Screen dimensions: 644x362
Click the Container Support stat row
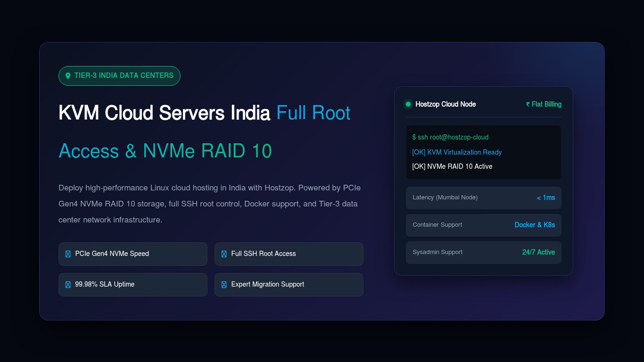(x=484, y=225)
